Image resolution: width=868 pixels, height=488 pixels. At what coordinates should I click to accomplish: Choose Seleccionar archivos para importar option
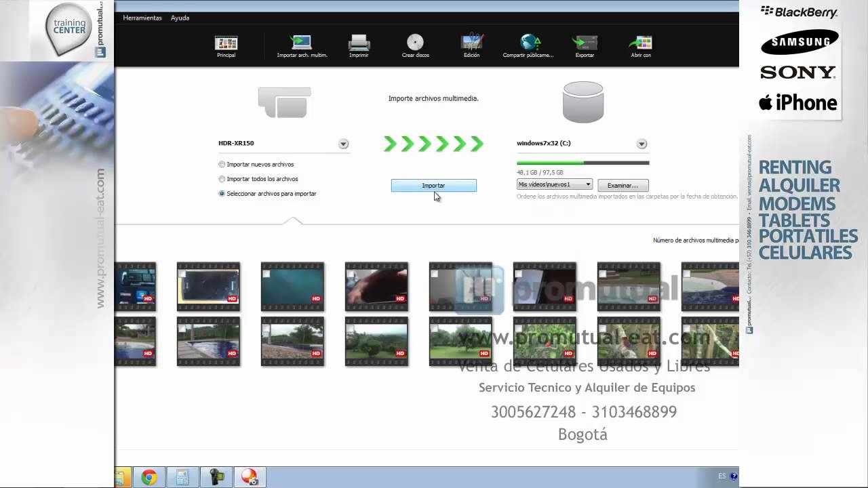(x=268, y=194)
